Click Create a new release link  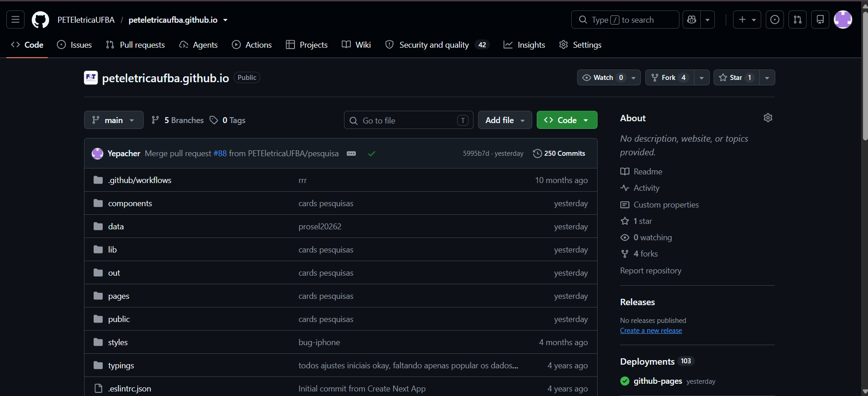click(651, 331)
